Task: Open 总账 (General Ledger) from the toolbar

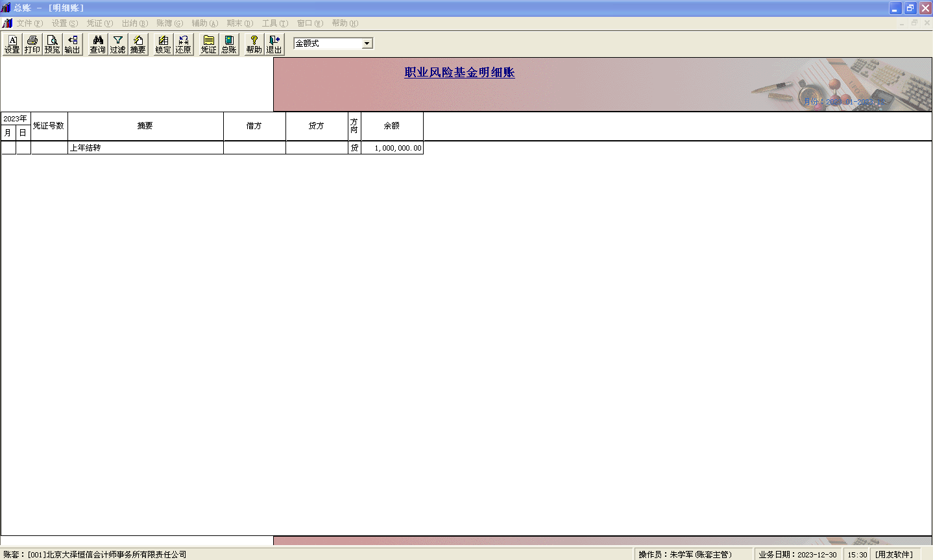Action: pyautogui.click(x=229, y=44)
